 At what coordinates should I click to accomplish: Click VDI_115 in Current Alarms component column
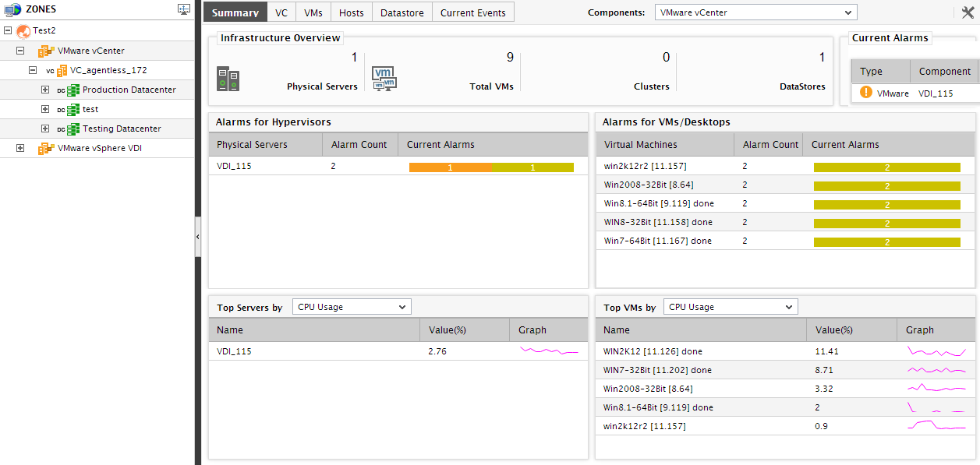pos(936,93)
